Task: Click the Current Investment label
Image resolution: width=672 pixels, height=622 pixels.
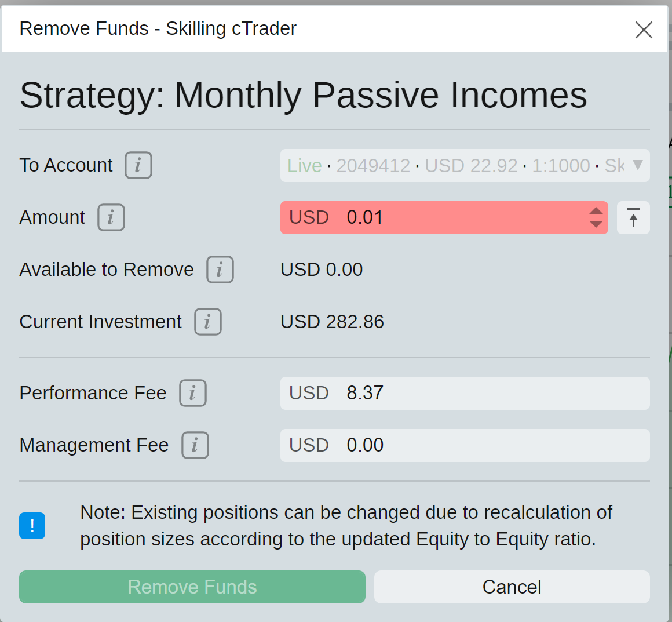Action: 101,322
